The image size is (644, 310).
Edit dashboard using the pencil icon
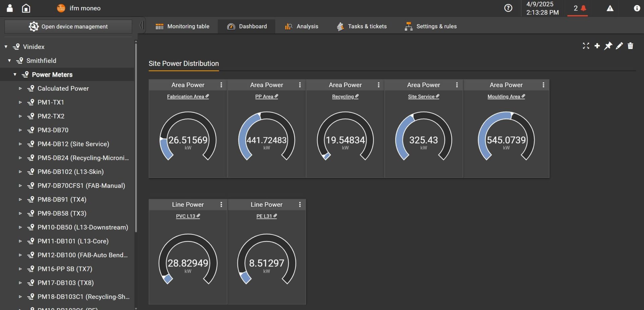[619, 46]
